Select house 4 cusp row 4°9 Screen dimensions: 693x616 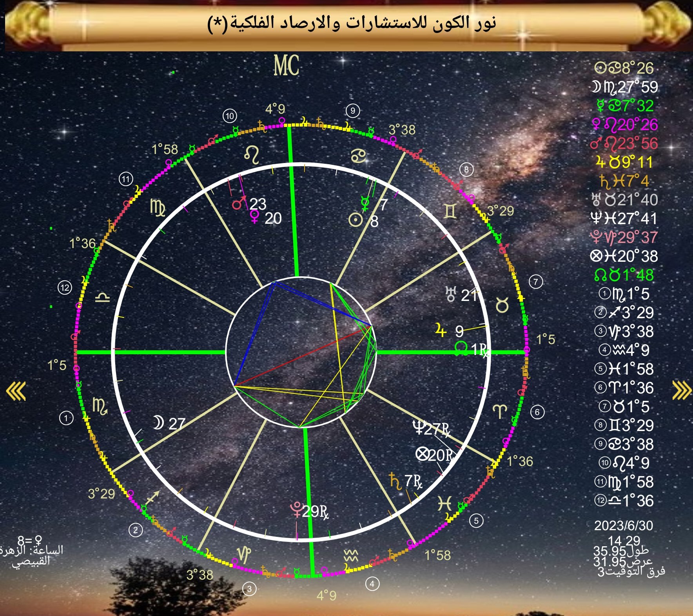[624, 350]
